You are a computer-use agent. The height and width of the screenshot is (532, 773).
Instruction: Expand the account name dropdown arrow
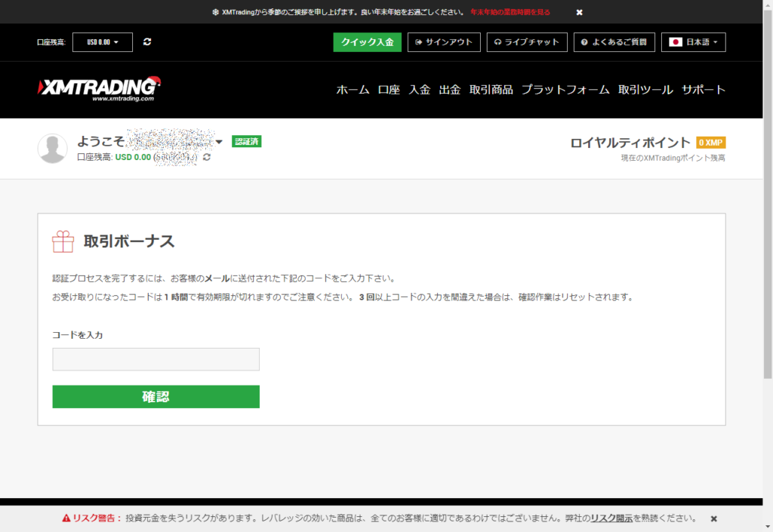pos(220,142)
